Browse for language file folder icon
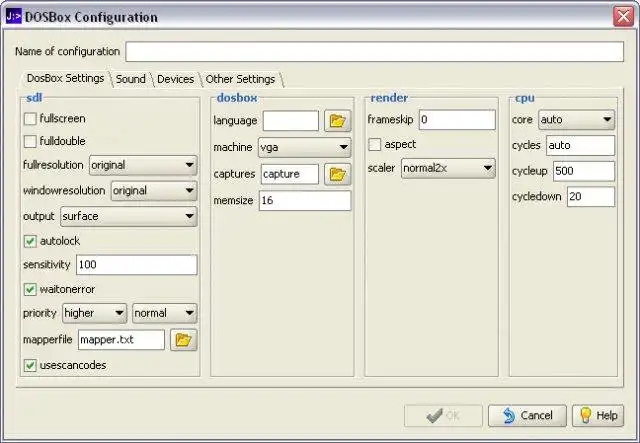This screenshot has width=640, height=443. point(338,120)
